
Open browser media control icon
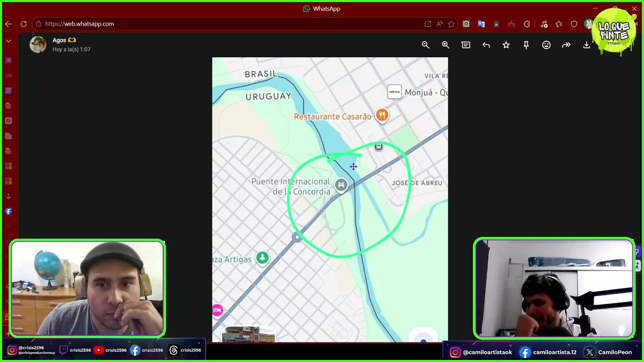tap(544, 24)
